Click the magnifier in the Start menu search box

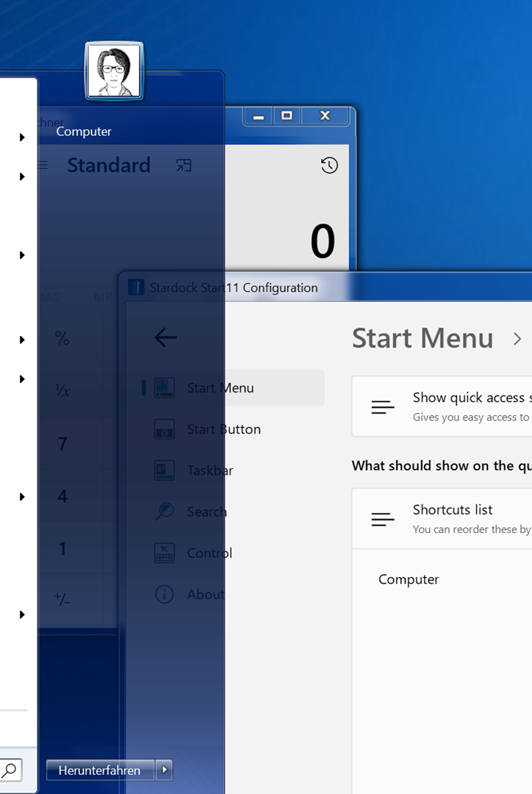coord(10,770)
